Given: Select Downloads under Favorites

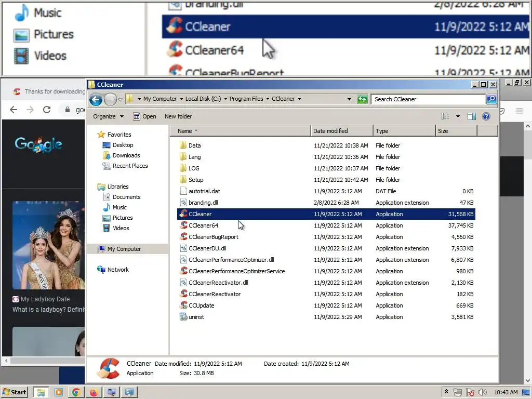Looking at the screenshot, I should click(121, 155).
